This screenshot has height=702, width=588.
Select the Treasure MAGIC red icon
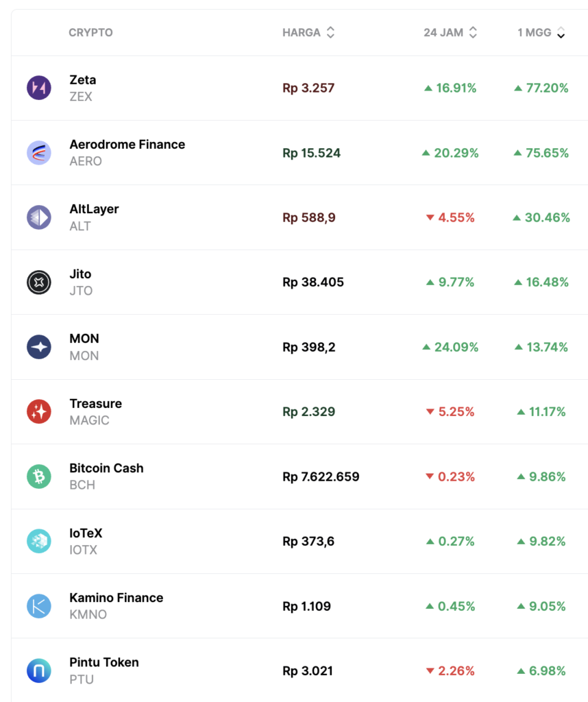click(x=39, y=411)
